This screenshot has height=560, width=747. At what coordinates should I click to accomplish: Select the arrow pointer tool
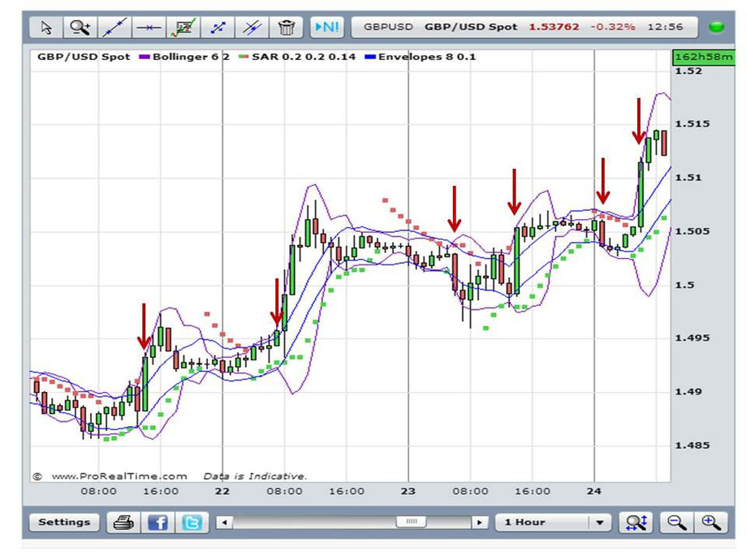(46, 28)
